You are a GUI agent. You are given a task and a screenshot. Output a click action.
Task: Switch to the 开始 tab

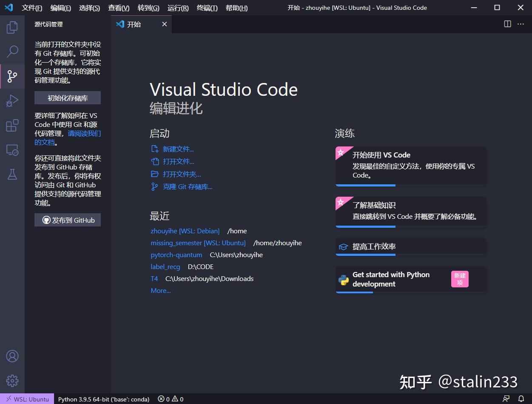click(x=134, y=24)
